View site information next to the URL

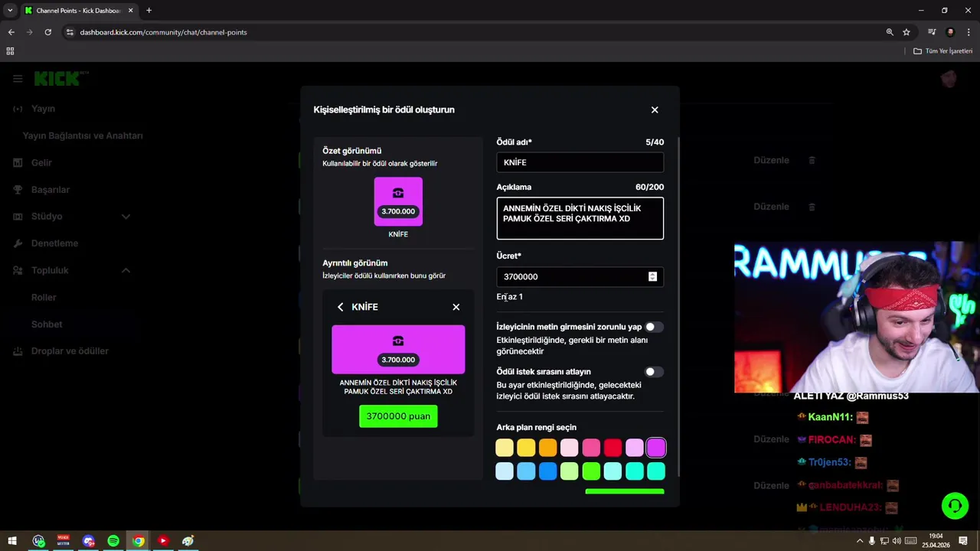click(70, 32)
